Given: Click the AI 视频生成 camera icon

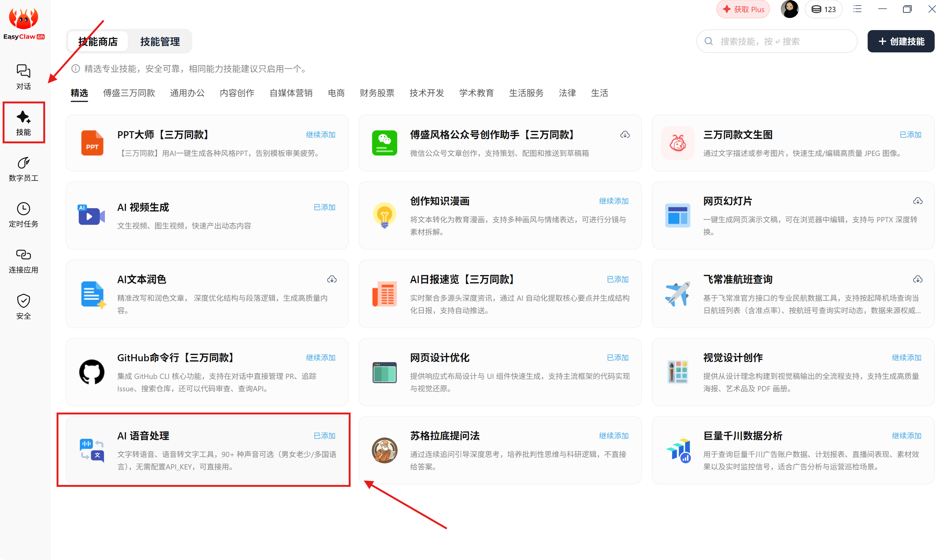Looking at the screenshot, I should [x=92, y=215].
